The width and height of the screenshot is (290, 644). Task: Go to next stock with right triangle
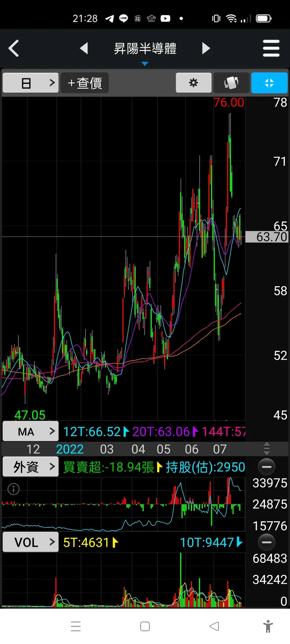click(206, 49)
